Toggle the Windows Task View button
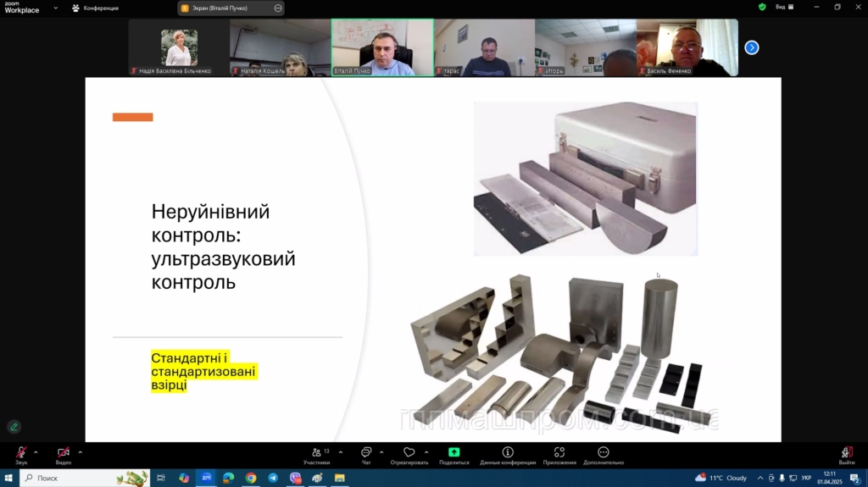 (160, 479)
